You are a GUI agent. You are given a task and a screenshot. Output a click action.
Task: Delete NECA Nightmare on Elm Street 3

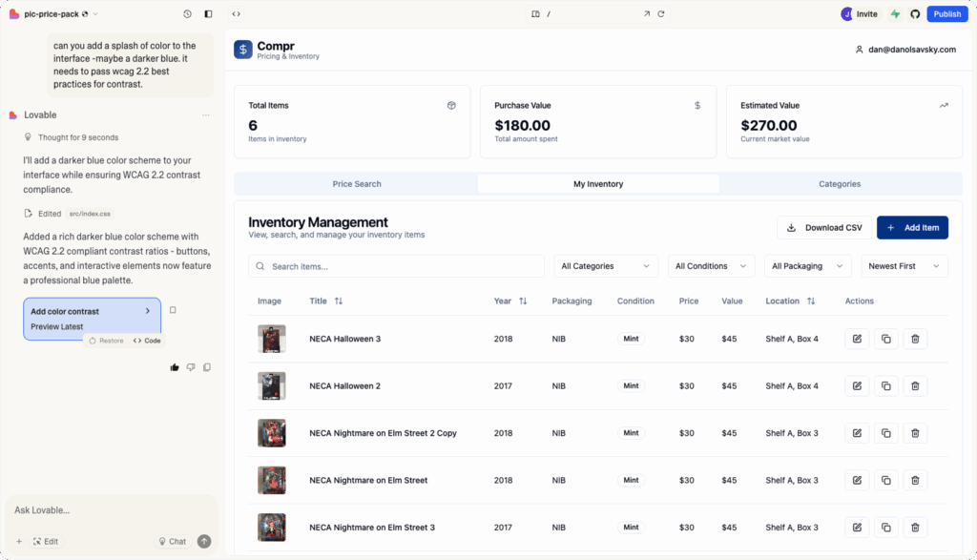tap(914, 528)
